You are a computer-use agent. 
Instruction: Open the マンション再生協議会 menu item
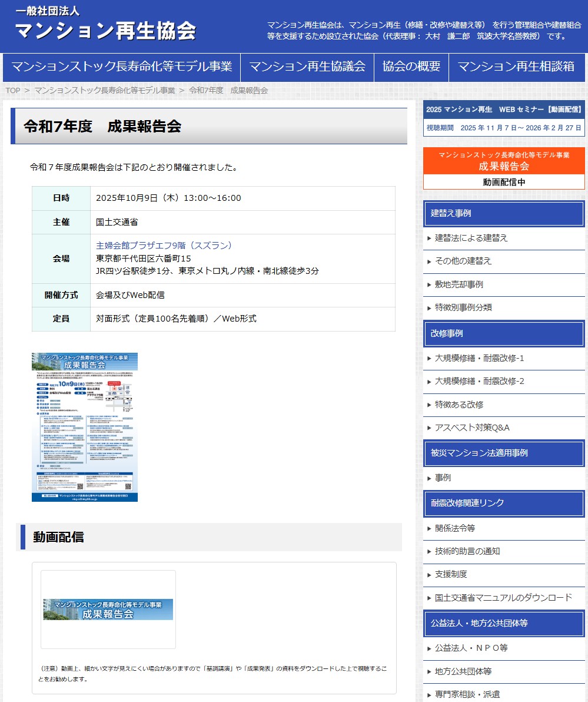[x=307, y=67]
